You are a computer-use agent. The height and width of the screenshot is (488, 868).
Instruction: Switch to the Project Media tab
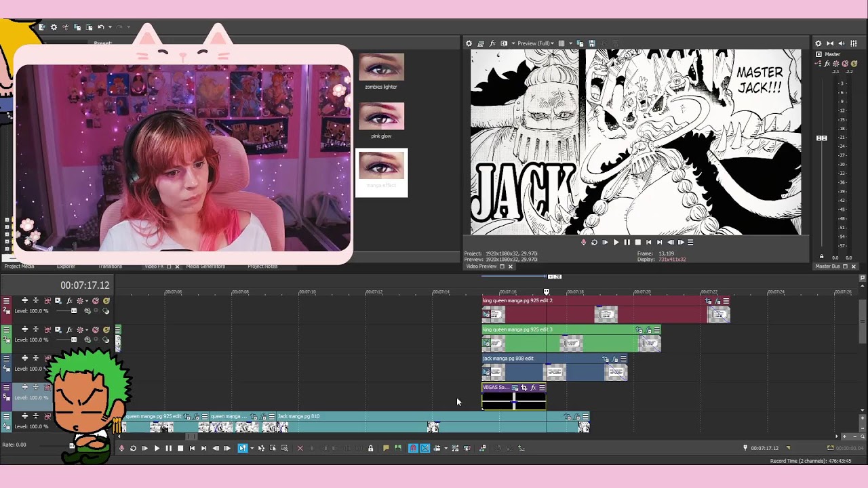tap(19, 266)
